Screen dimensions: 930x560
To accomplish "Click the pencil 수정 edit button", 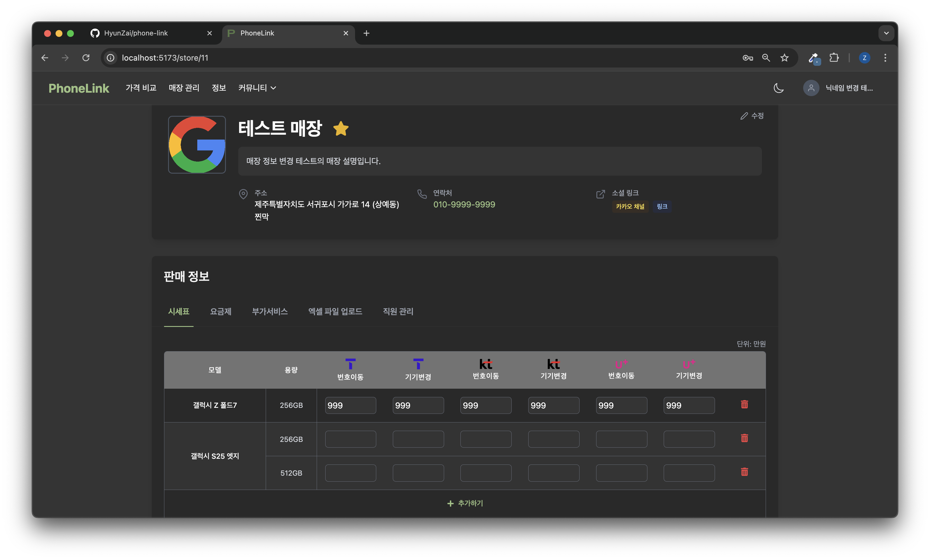I will coord(752,116).
